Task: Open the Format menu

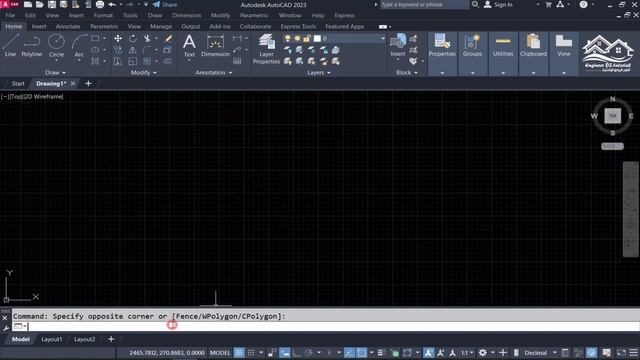Action: pos(103,16)
